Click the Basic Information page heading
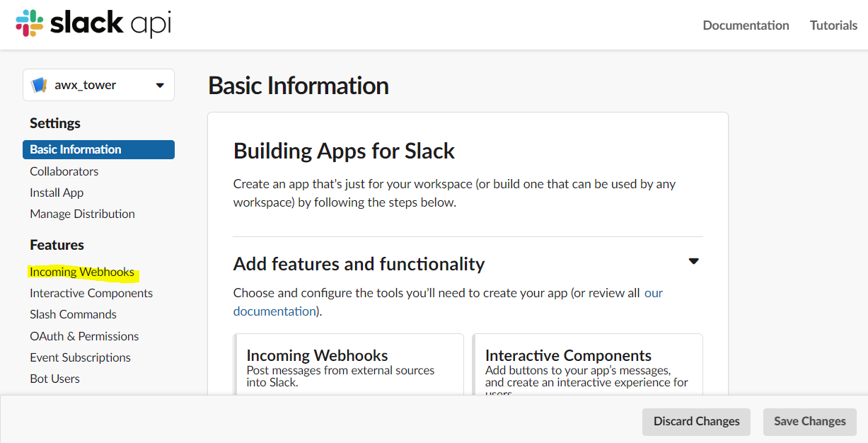Image resolution: width=868 pixels, height=443 pixels. coord(299,86)
